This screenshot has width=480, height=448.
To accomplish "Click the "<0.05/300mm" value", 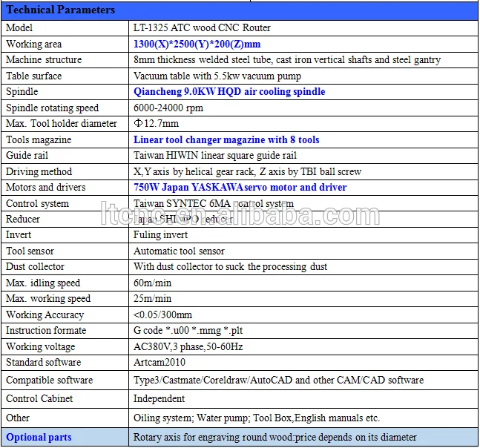I will point(163,314).
